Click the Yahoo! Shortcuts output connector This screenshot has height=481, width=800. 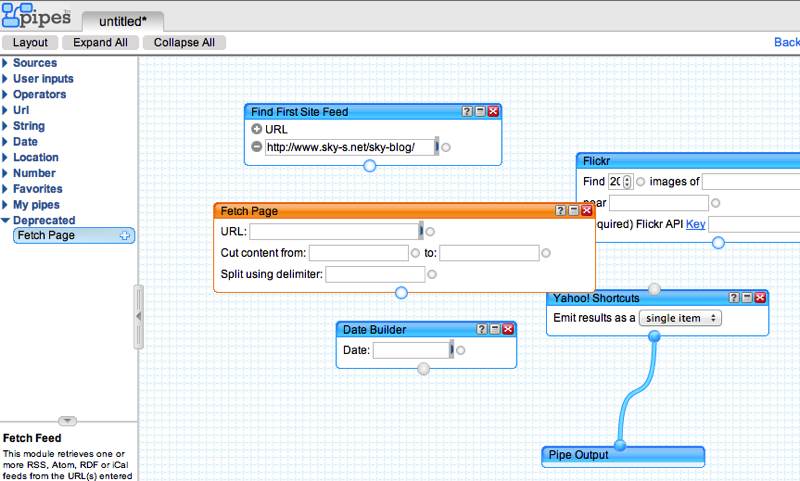click(655, 336)
